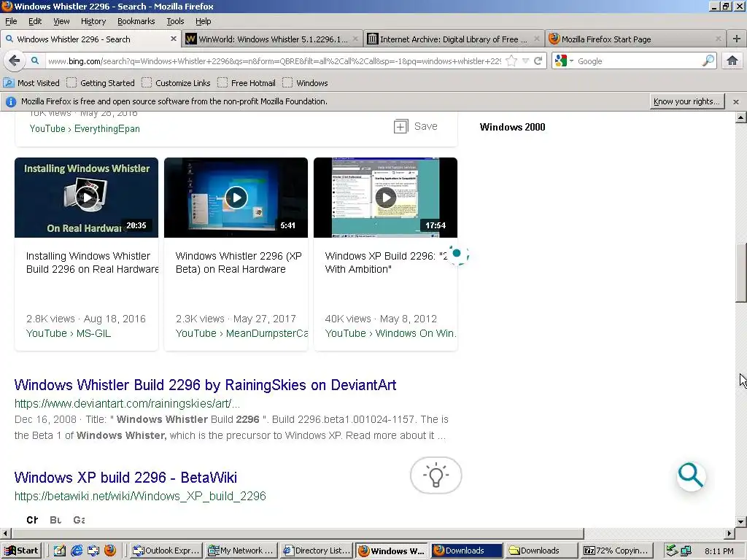Viewport: 747px width, 560px height.
Task: Click the Windows 2000 related search
Action: [513, 127]
